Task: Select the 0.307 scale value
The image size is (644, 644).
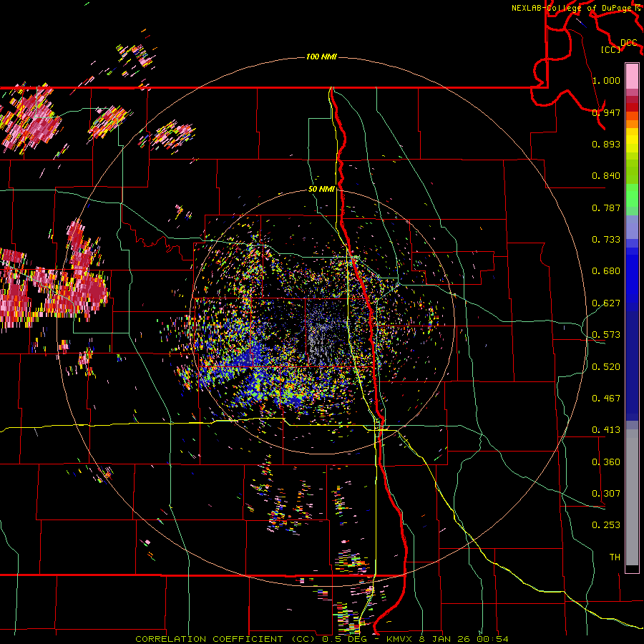Action: (606, 494)
